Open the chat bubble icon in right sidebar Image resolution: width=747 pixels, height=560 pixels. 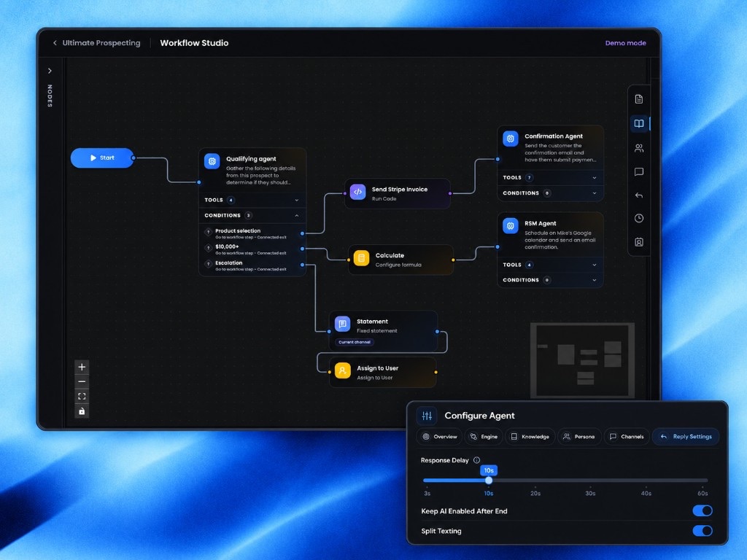tap(639, 171)
